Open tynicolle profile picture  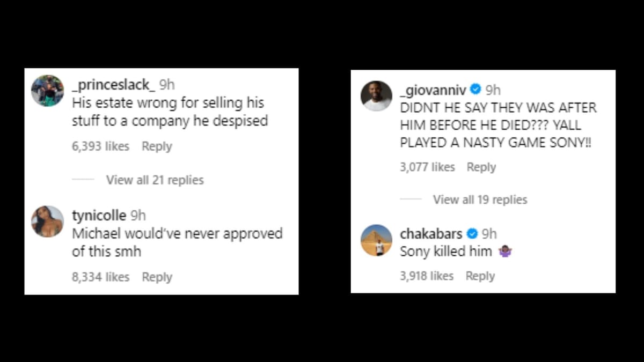[47, 221]
